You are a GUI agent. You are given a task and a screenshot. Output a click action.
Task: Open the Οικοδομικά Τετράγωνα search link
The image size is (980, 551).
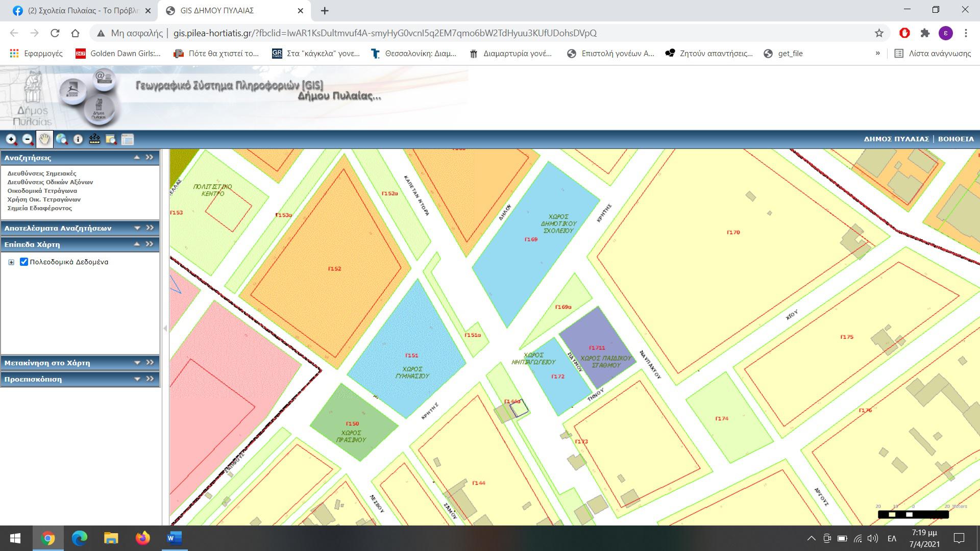pyautogui.click(x=42, y=191)
